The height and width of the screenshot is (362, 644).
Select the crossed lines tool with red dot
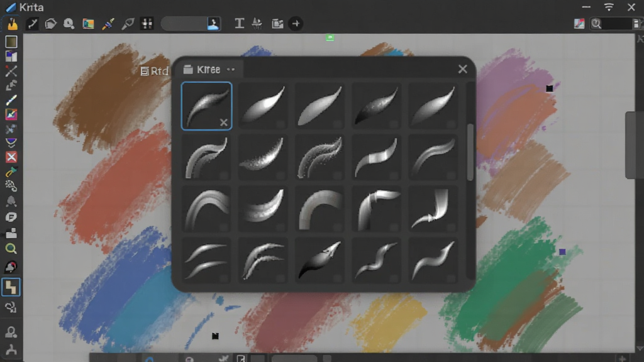(11, 71)
